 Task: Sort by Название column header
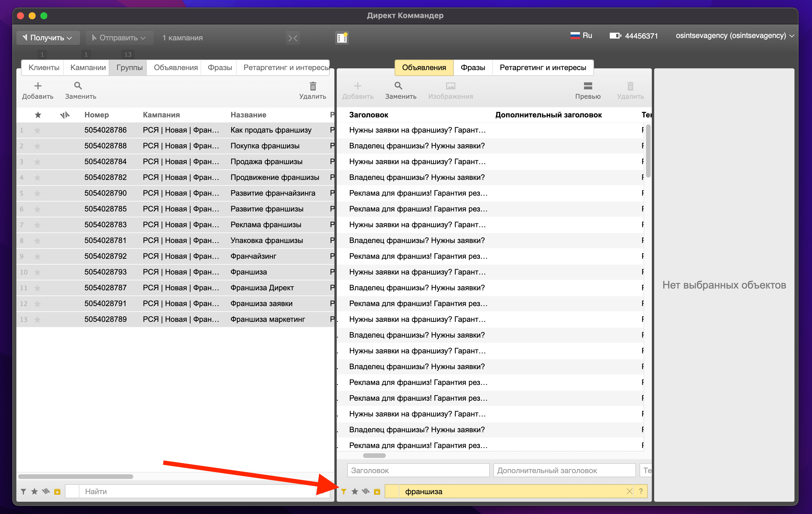248,115
